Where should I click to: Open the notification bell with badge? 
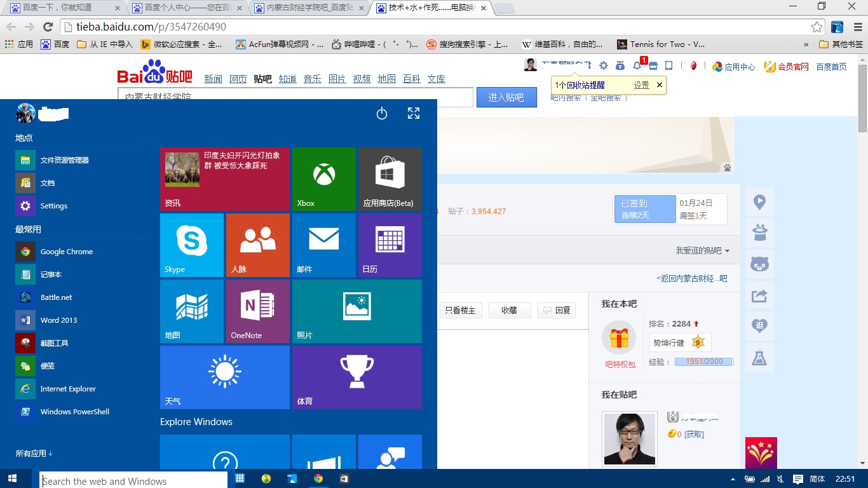637,65
